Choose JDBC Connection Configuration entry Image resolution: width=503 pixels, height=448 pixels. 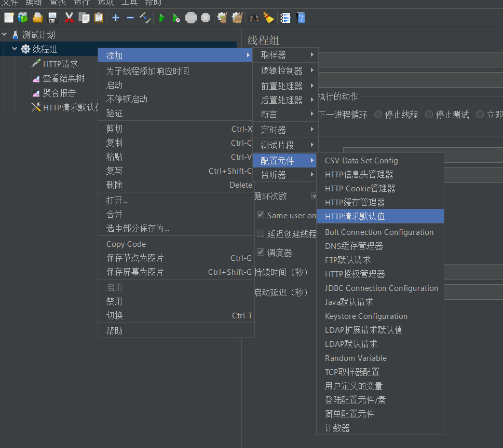(x=380, y=288)
